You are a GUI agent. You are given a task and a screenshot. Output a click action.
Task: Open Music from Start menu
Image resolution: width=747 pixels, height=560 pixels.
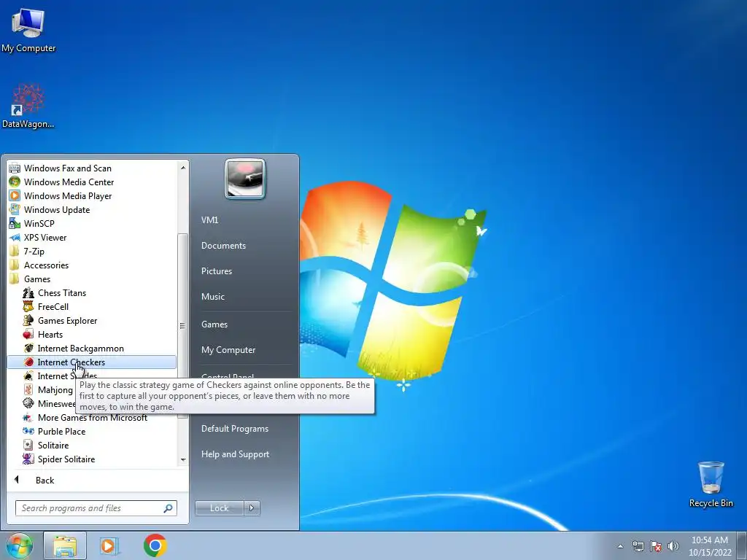pos(213,296)
